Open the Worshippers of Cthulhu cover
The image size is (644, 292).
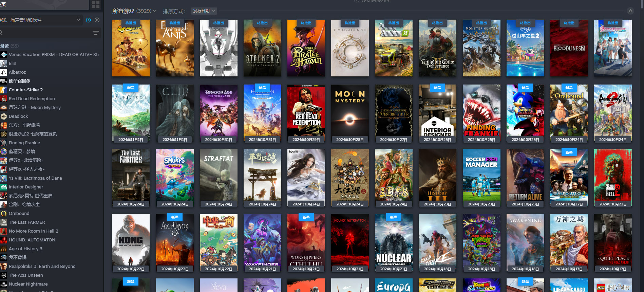306,242
